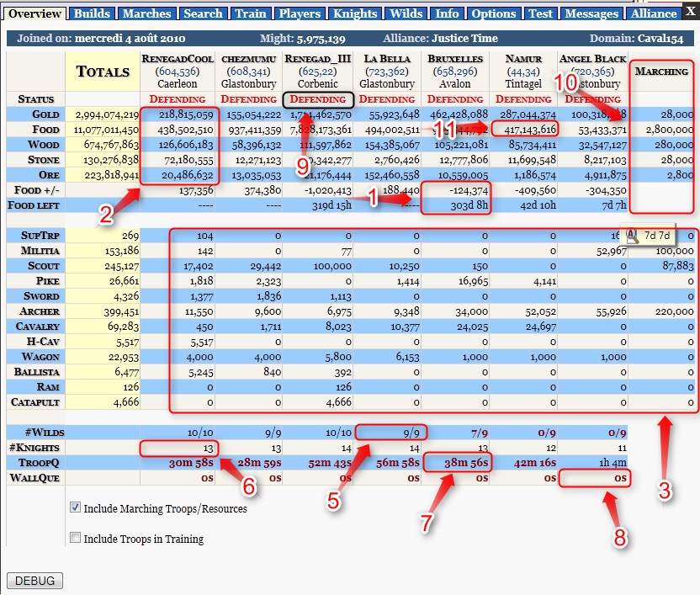Click Alliance: Justice Time text

click(440, 39)
